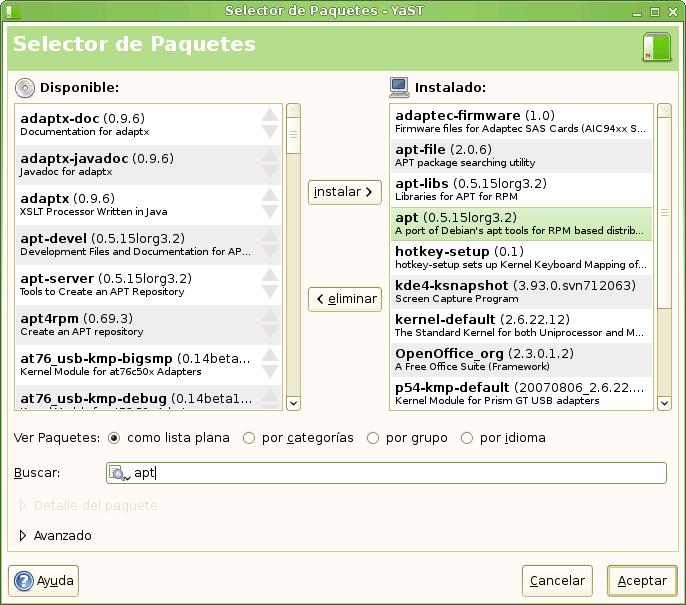
Task: Maximize the YaST window
Action: [655, 12]
